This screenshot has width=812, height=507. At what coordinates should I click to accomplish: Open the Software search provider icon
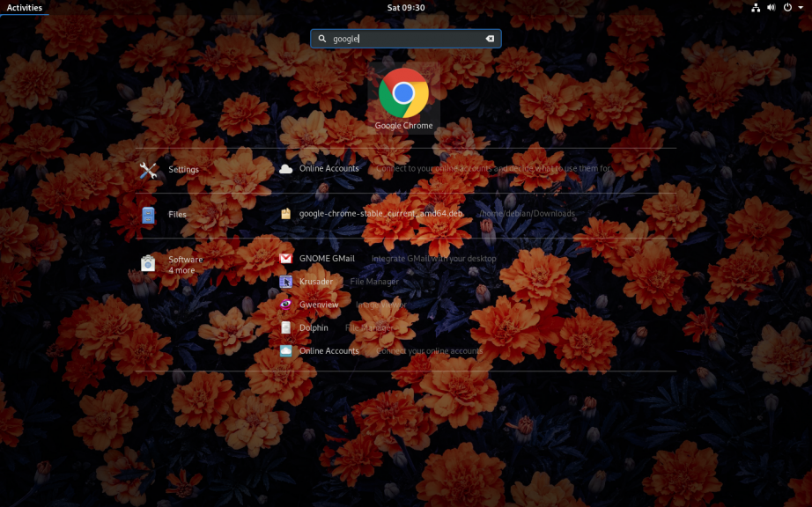click(148, 263)
